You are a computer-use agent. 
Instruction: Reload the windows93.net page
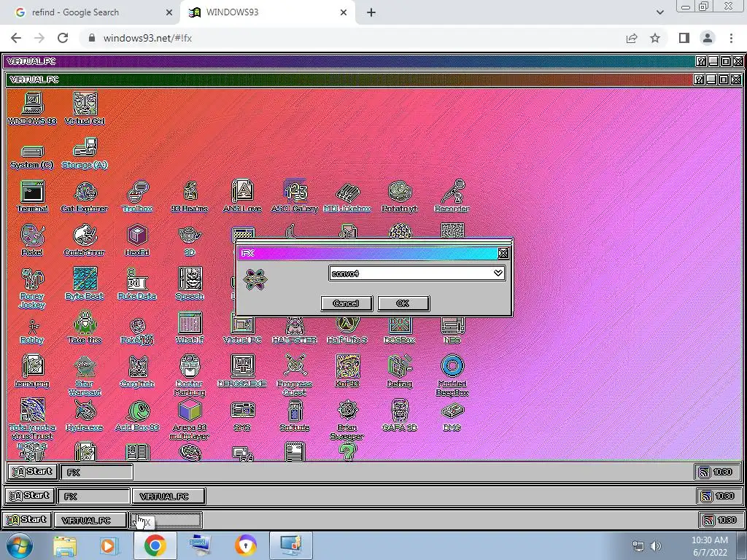(x=63, y=38)
